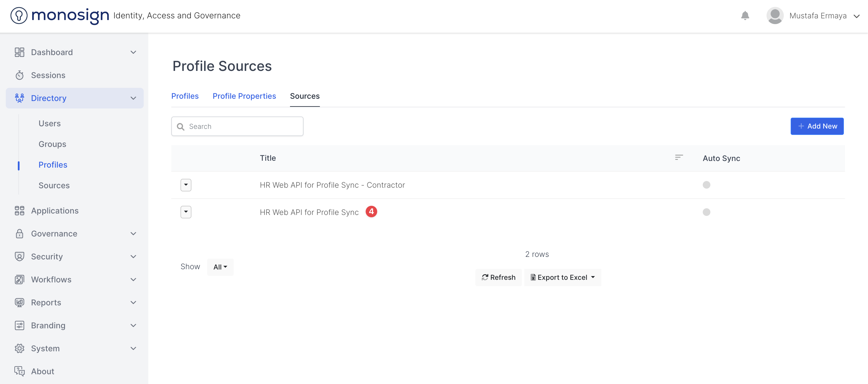Click the Sessions stopwatch icon
The width and height of the screenshot is (868, 384).
(x=20, y=75)
